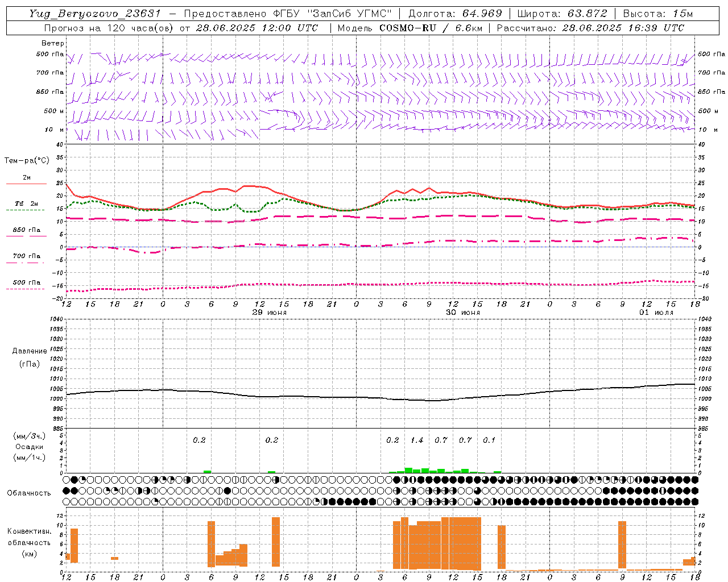Screen dimensions: 728x582
Task: Click the Давление pressure axis label
Action: coord(30,351)
